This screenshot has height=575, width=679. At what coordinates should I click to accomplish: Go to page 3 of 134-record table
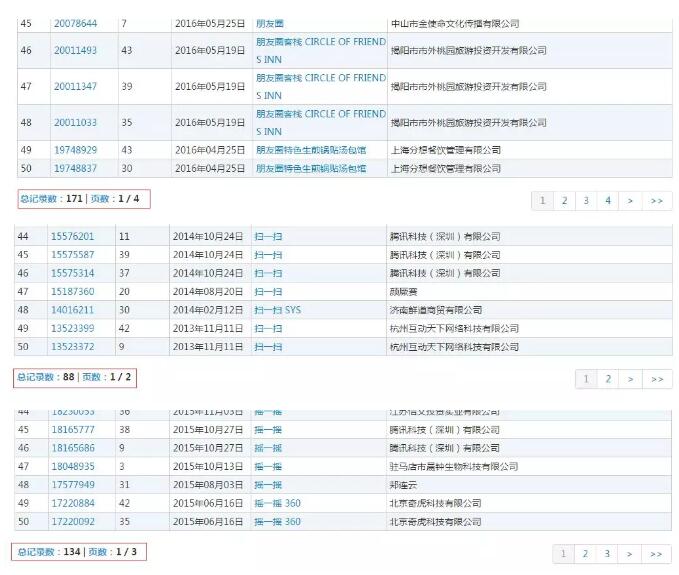pos(607,553)
